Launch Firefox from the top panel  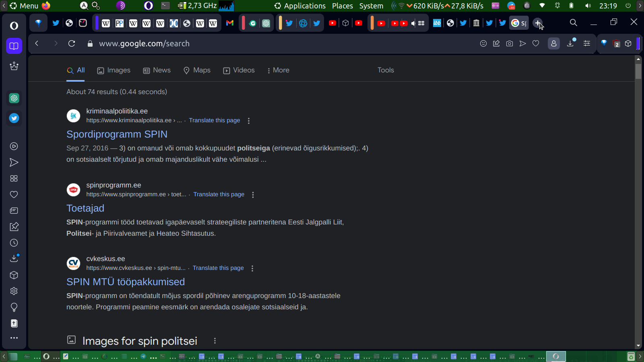point(46,6)
